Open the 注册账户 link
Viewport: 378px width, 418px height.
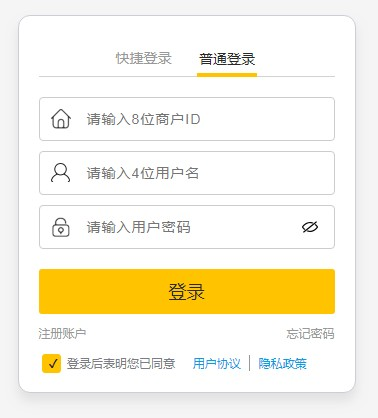(62, 333)
